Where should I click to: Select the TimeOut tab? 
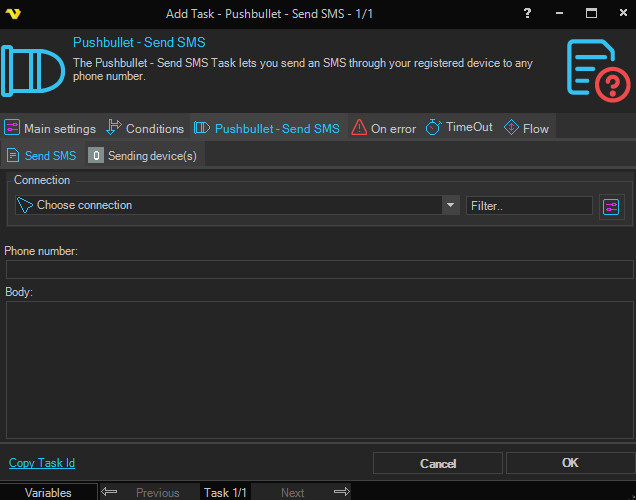[x=459, y=128]
